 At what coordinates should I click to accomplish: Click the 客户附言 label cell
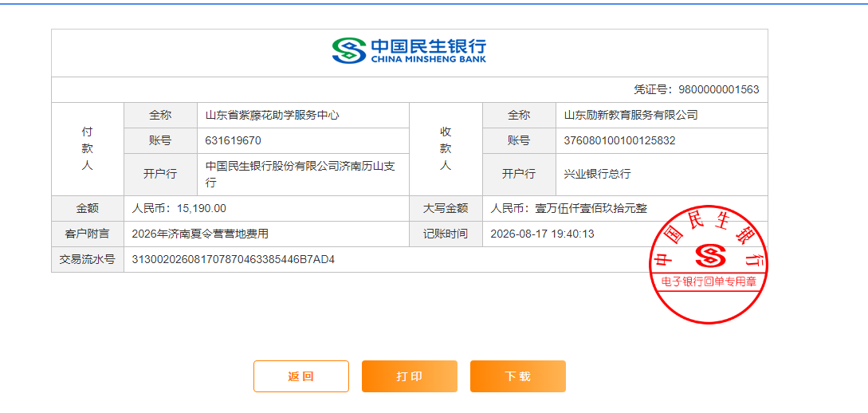point(88,234)
